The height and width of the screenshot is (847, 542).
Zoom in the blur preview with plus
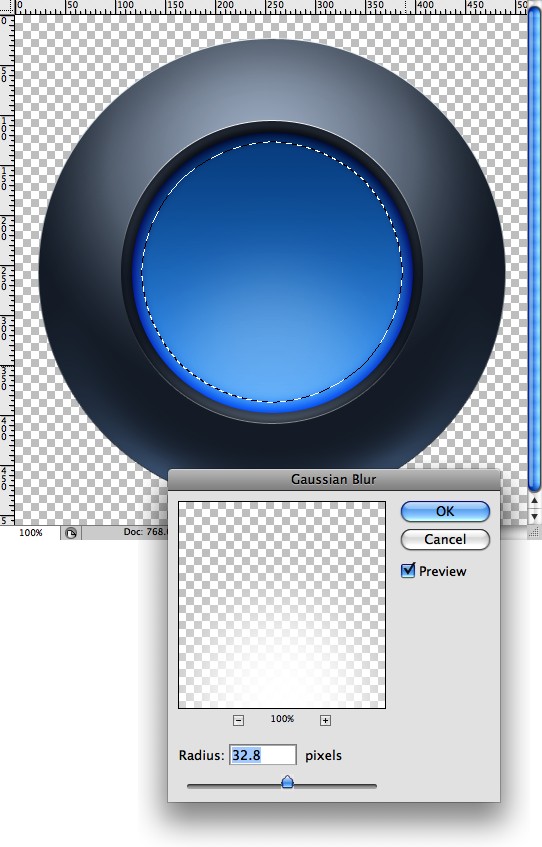(325, 720)
